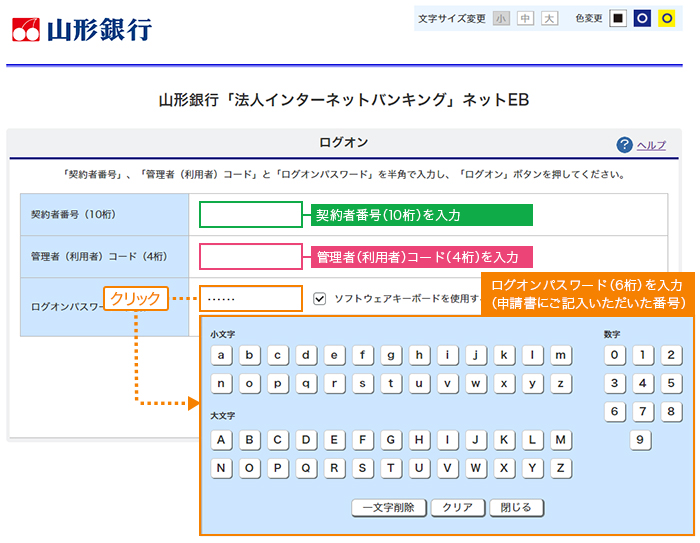Tap number key 6 on software keyboard

tap(615, 412)
